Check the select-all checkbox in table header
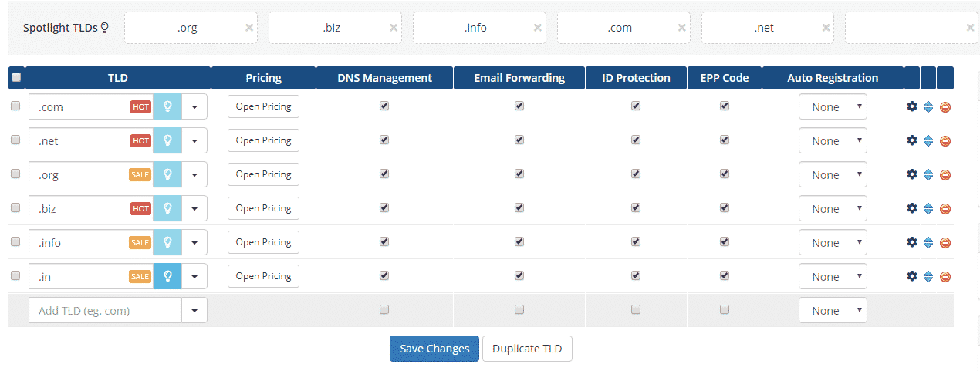This screenshot has height=371, width=980. (x=16, y=78)
